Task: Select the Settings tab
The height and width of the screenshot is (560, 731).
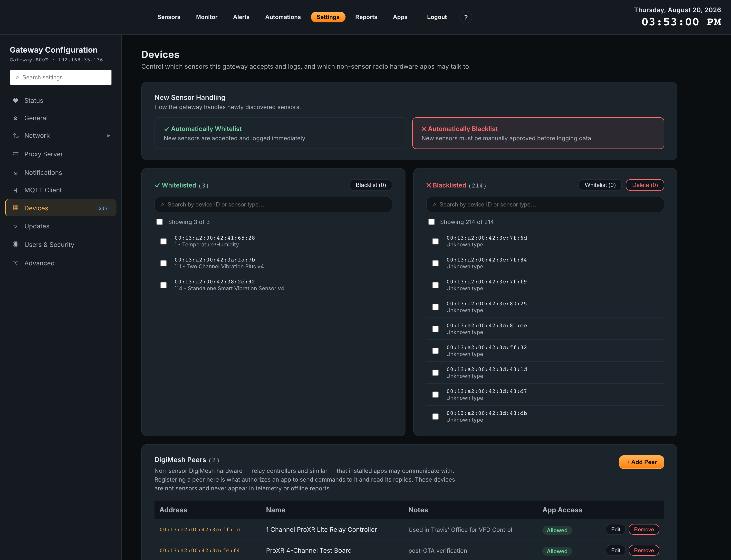Action: click(328, 17)
